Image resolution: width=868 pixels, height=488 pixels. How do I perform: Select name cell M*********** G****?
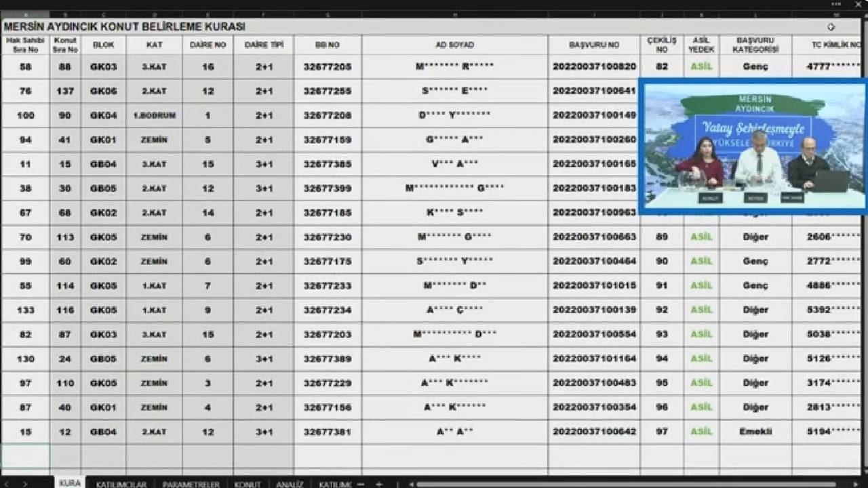coord(454,188)
